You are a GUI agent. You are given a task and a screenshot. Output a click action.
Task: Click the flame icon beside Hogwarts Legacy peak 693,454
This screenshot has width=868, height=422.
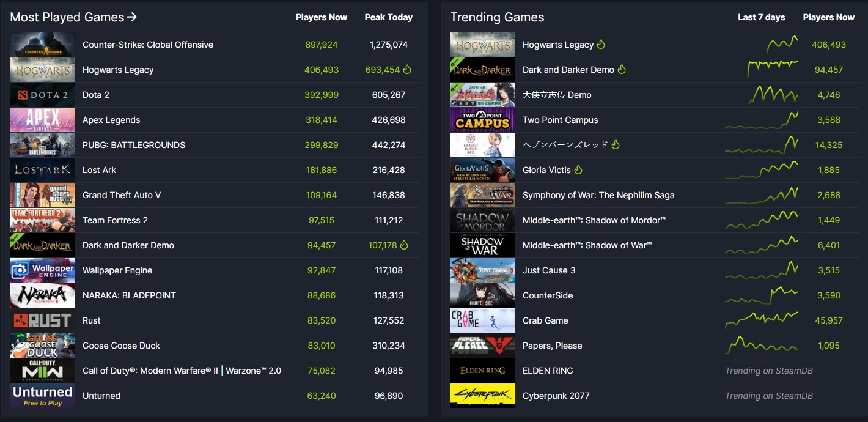point(407,70)
